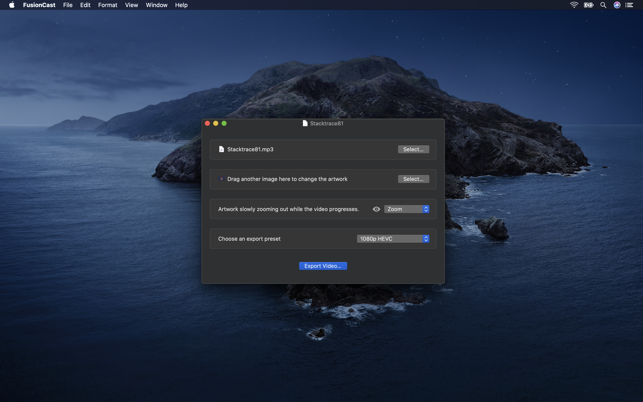Screen dimensions: 643x402
Task: Click the Wi-Fi status icon
Action: pyautogui.click(x=574, y=5)
